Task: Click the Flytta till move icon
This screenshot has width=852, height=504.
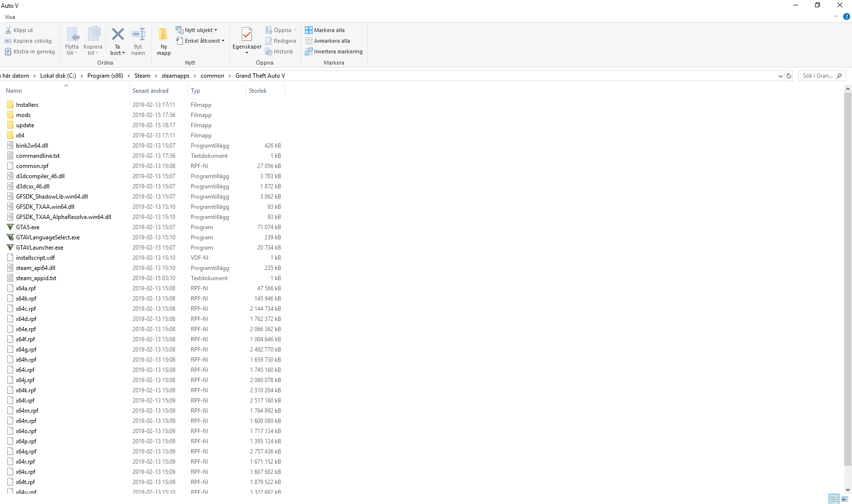Action: 72,34
